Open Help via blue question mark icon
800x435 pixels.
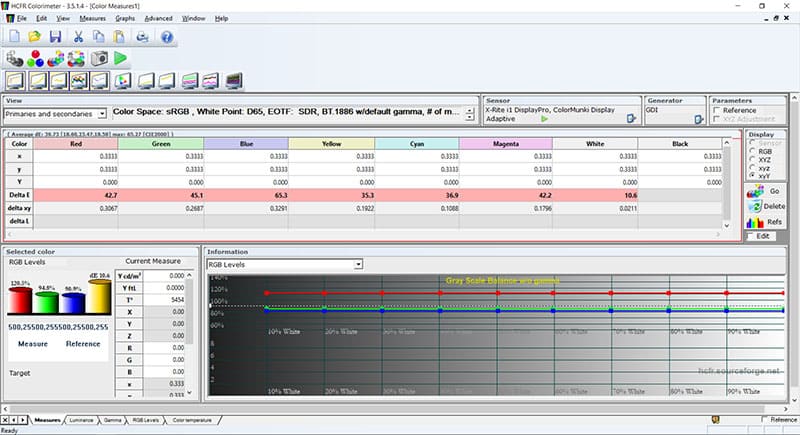[167, 37]
